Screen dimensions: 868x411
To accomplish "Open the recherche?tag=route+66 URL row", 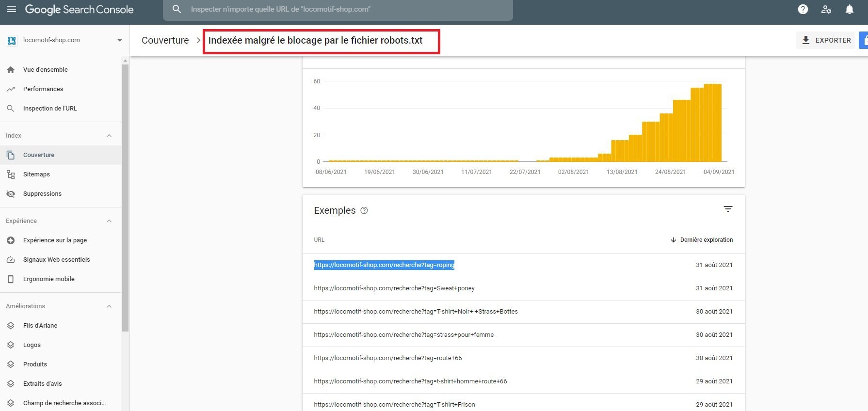I will pos(523,358).
